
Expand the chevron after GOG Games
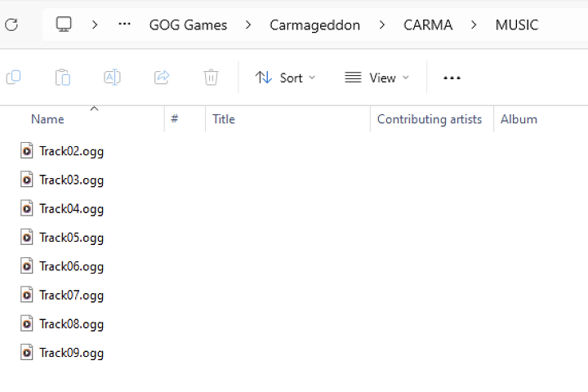pos(248,25)
